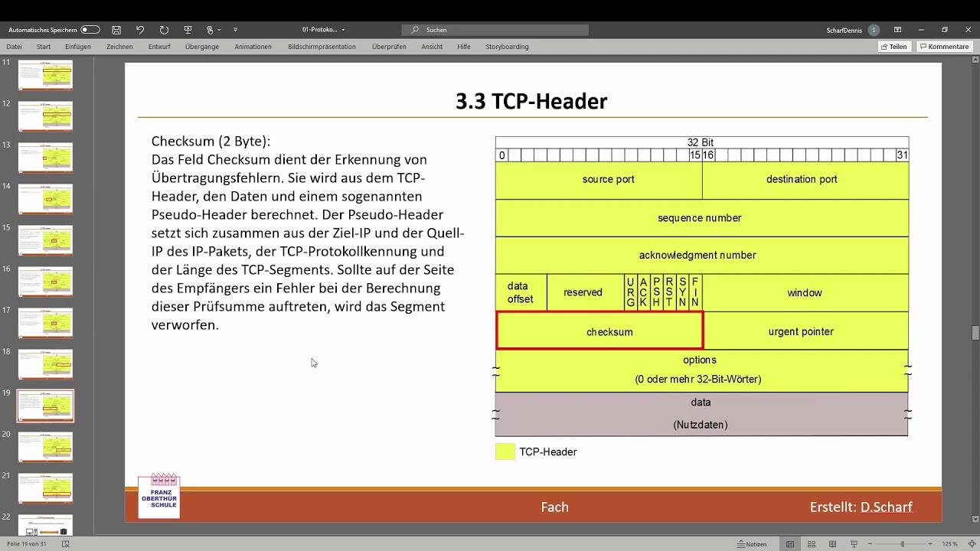
Task: Click the acknowledgment number field
Action: click(702, 256)
